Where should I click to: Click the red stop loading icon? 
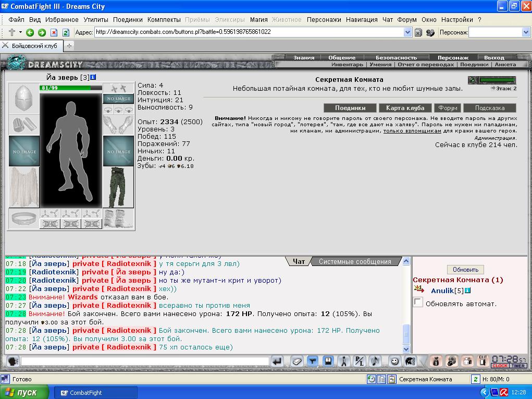tap(54, 32)
